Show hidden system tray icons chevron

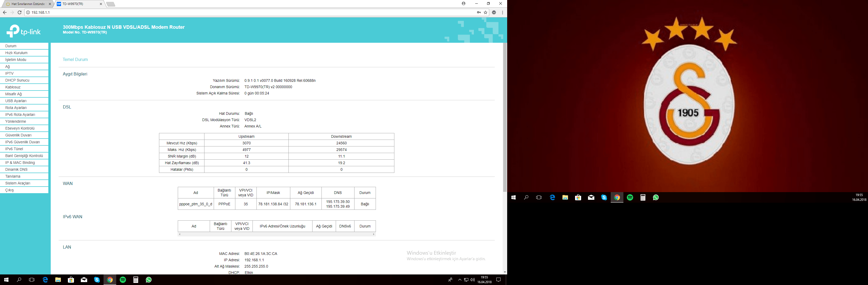tap(460, 280)
